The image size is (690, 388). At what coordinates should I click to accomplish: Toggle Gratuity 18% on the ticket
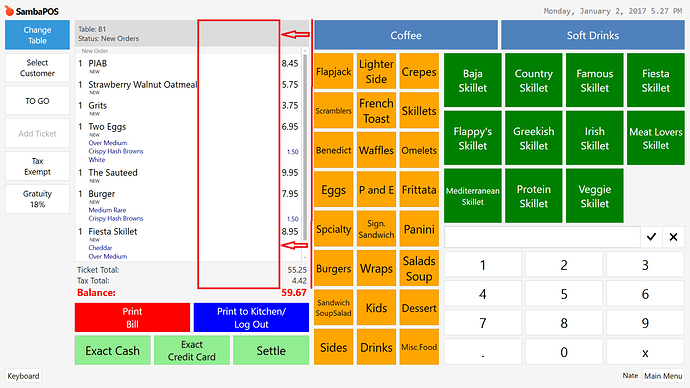point(37,199)
